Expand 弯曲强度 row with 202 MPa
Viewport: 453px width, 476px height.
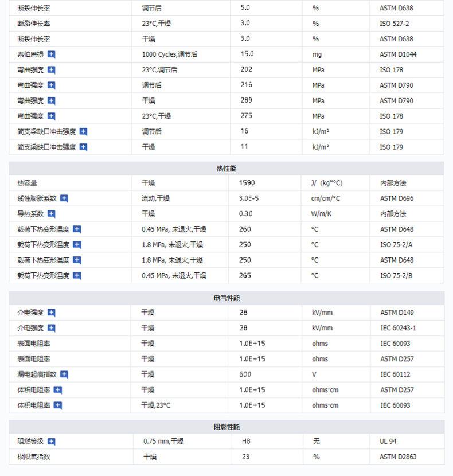pyautogui.click(x=52, y=70)
